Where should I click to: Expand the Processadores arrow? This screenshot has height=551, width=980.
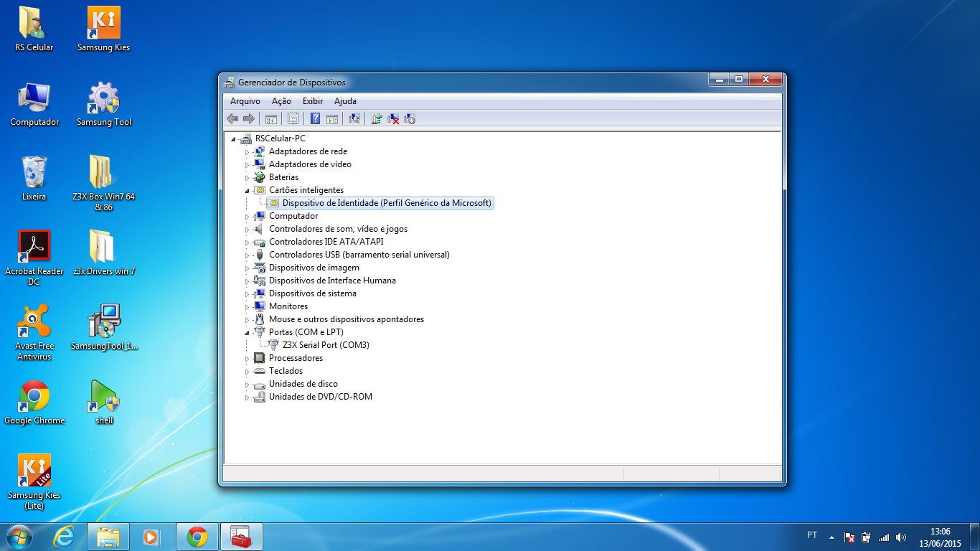[x=248, y=358]
